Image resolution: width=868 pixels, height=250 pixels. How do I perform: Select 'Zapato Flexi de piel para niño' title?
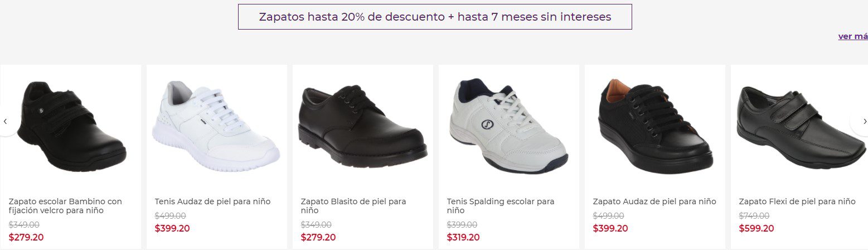(x=797, y=201)
